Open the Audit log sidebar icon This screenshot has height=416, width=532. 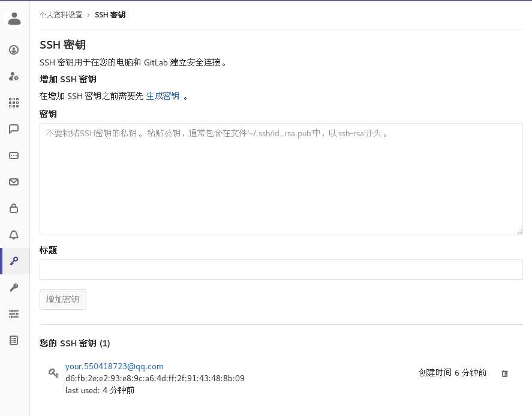pos(14,340)
